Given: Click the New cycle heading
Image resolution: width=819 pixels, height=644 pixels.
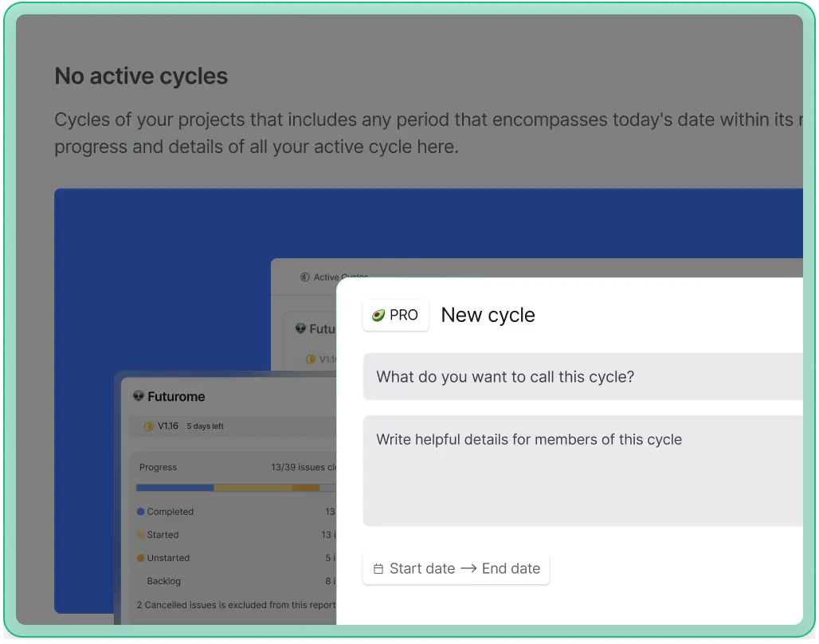Looking at the screenshot, I should [488, 316].
